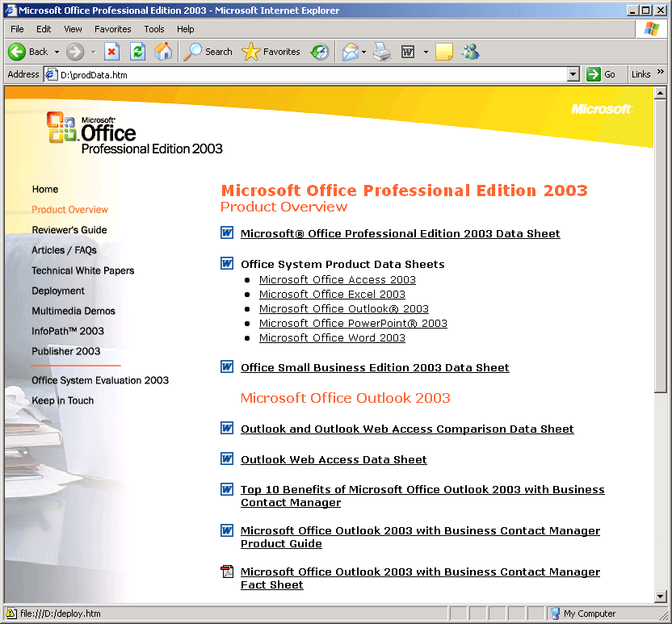
Task: Click Word icon beside Top 10 Benefits link
Action: click(x=227, y=489)
